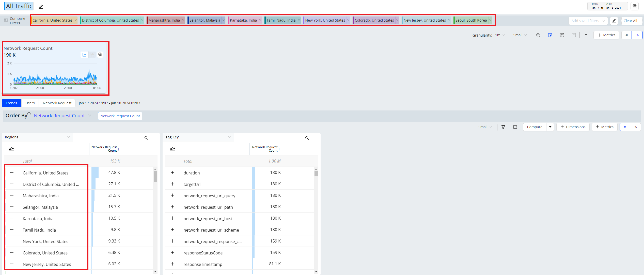Open search in Tag Key panel
This screenshot has height=275, width=644.
pyautogui.click(x=307, y=138)
